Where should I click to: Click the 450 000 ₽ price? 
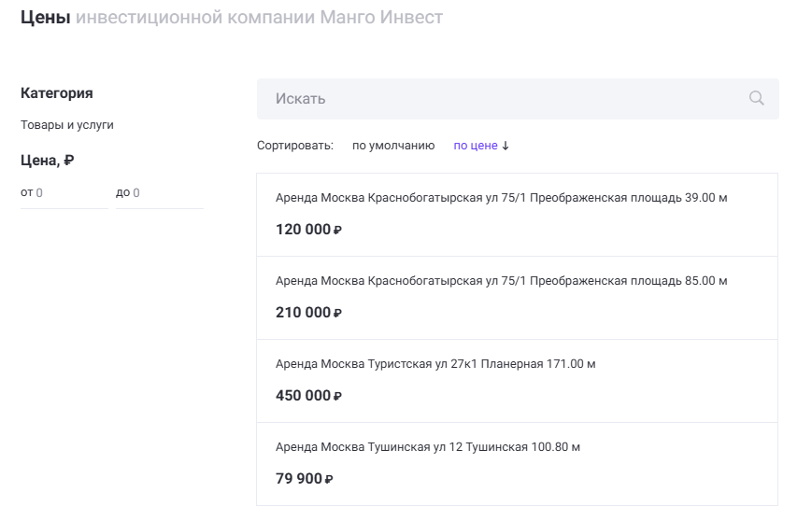pyautogui.click(x=308, y=396)
